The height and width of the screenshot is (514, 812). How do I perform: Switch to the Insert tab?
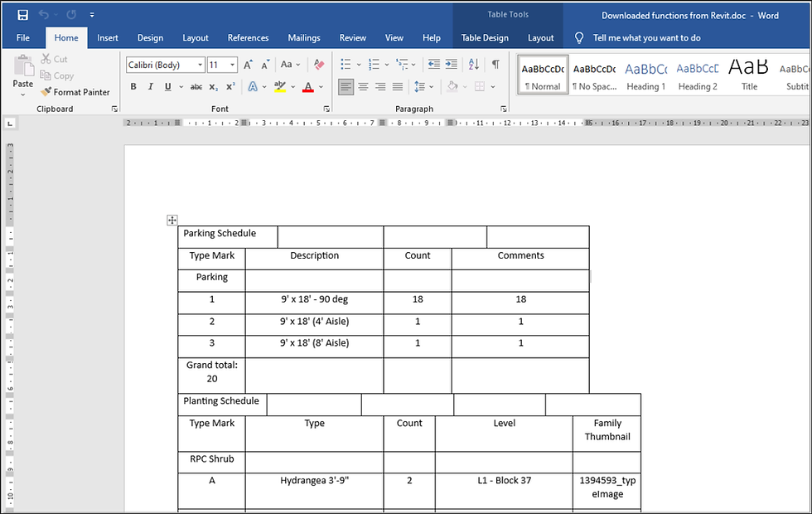[x=107, y=38]
